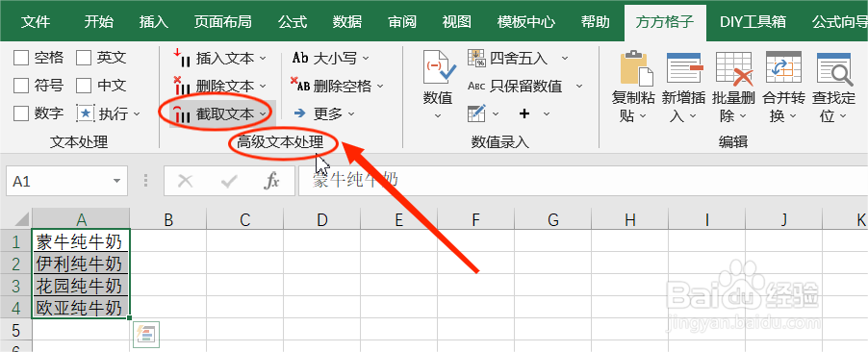Screen dimensions: 868x352
Task: Click the 大小写 case conversion icon
Action: point(300,58)
